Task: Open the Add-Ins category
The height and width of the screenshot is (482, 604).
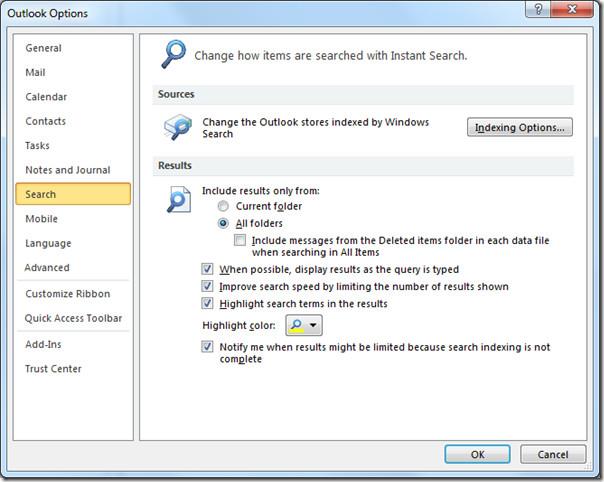Action: [73, 344]
